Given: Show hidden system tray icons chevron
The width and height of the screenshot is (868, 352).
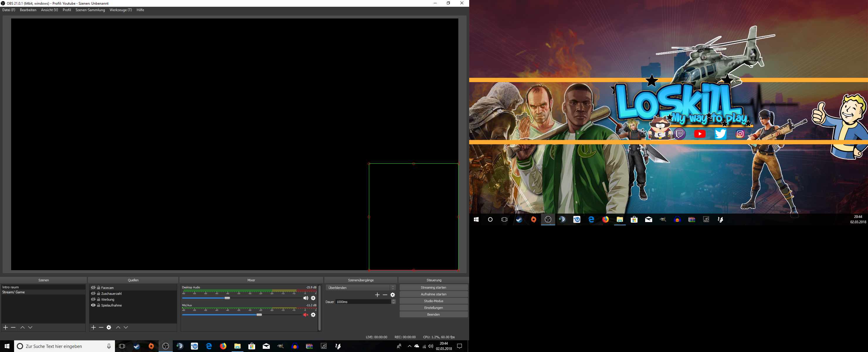Looking at the screenshot, I should tap(409, 346).
